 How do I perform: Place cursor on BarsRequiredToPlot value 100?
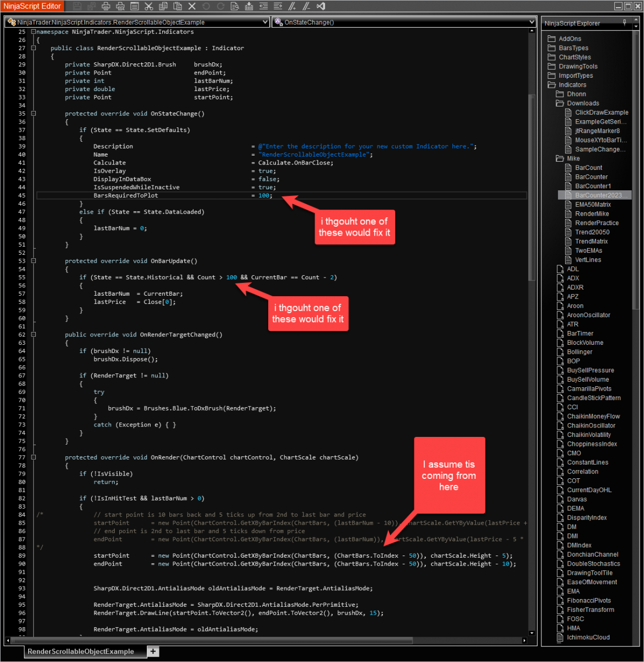pyautogui.click(x=264, y=195)
